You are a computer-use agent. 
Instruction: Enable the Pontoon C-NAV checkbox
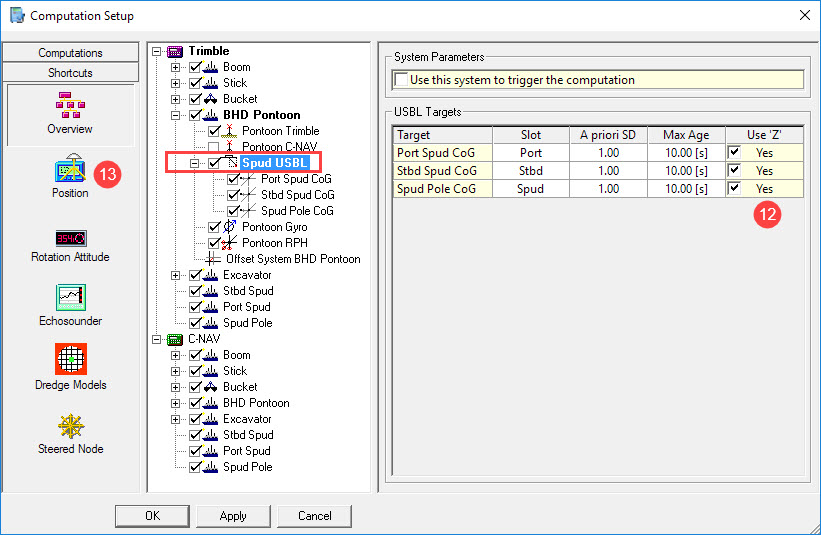coord(213,147)
